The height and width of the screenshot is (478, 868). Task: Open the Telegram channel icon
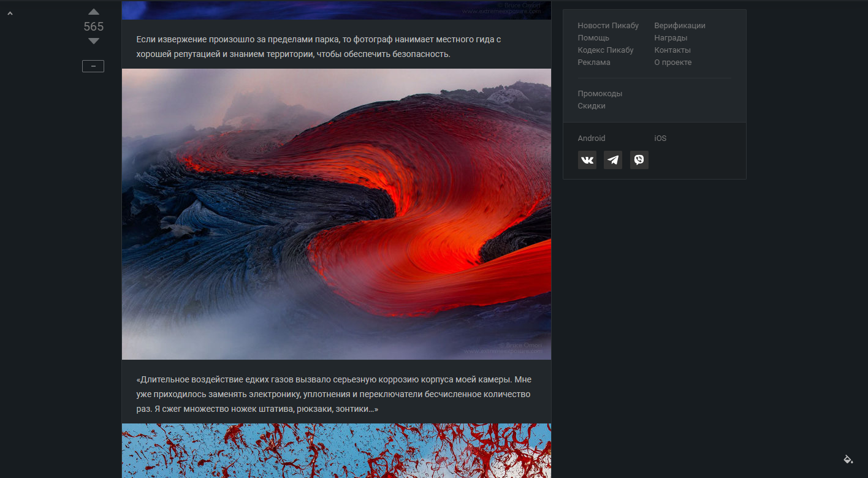coord(613,160)
